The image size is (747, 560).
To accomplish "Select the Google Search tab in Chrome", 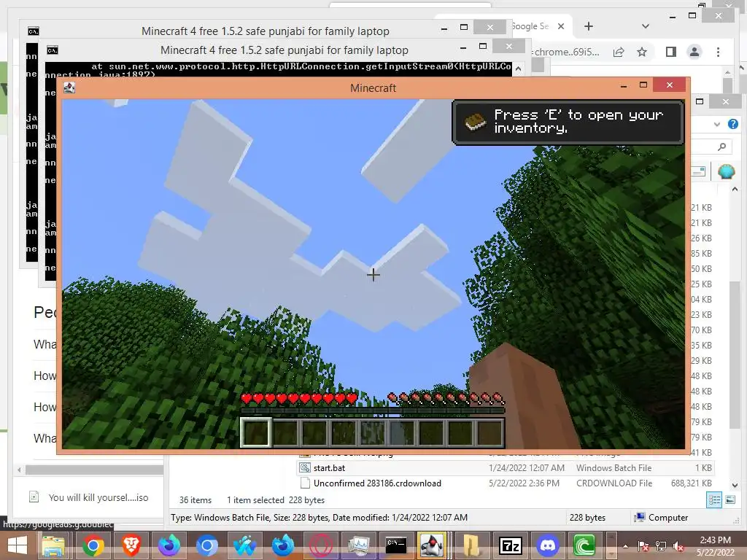I will 530,26.
